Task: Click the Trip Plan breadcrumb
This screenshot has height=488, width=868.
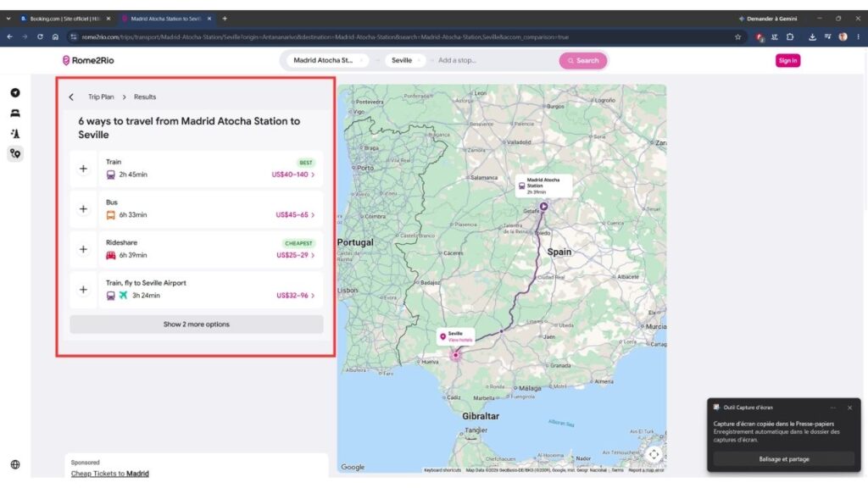Action: [101, 97]
